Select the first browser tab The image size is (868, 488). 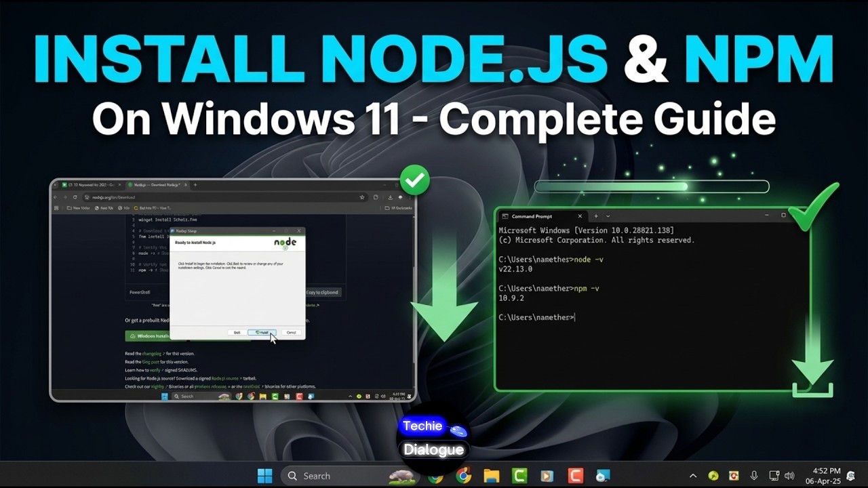tap(92, 184)
